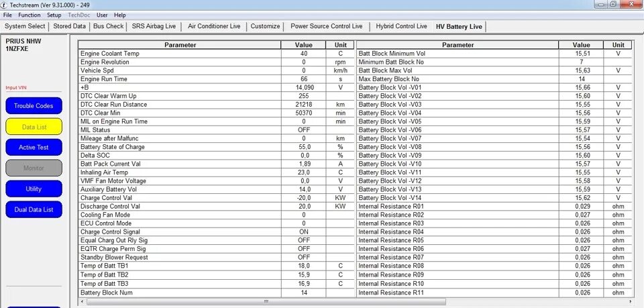Click the Input VIN link

click(16, 88)
